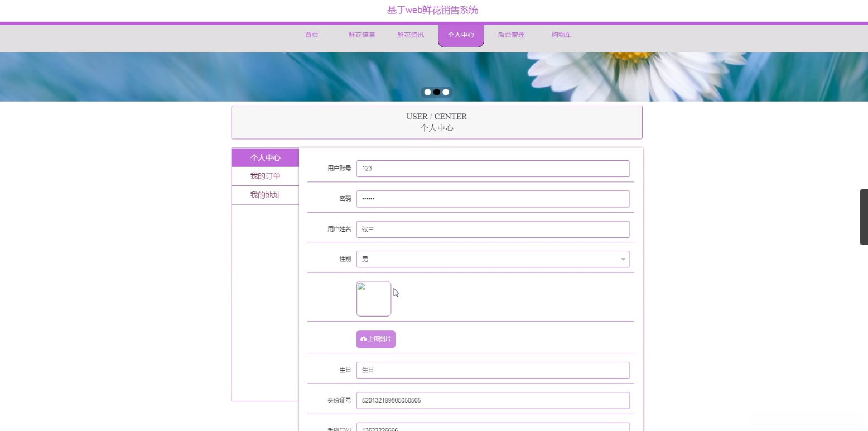Go to the 首页 nav item
This screenshot has width=868, height=431.
tap(311, 35)
